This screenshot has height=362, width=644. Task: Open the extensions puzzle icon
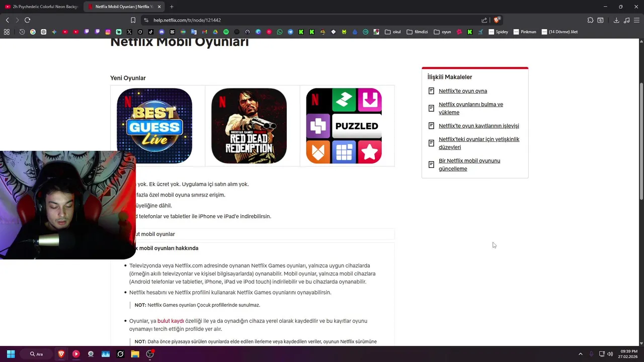tap(590, 20)
